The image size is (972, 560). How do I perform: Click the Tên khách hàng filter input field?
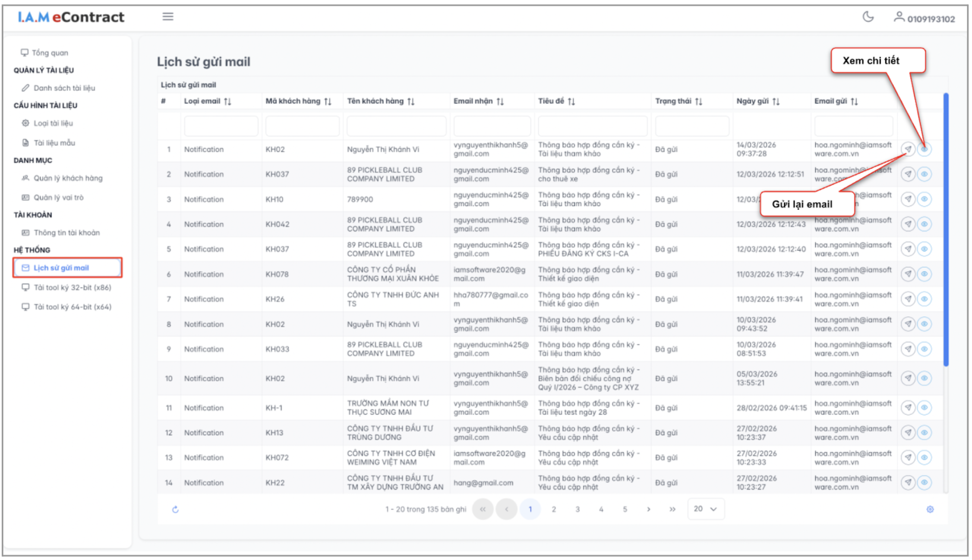click(396, 126)
